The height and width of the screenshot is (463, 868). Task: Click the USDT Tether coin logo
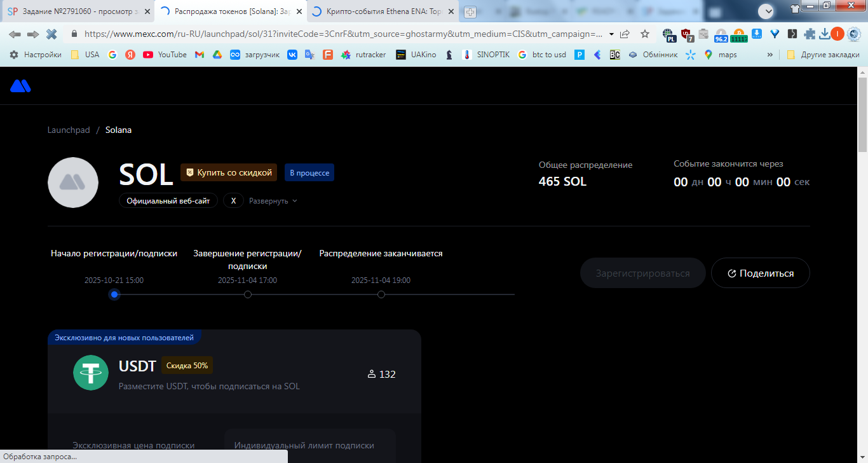point(91,373)
